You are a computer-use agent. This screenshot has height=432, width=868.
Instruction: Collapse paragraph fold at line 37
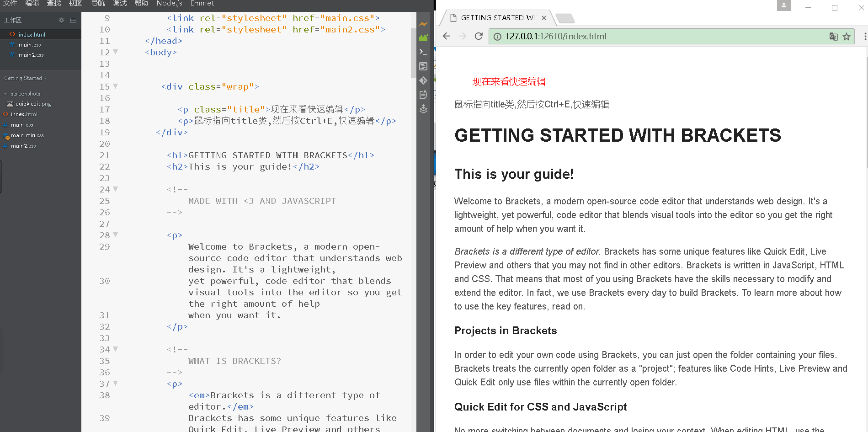click(116, 383)
